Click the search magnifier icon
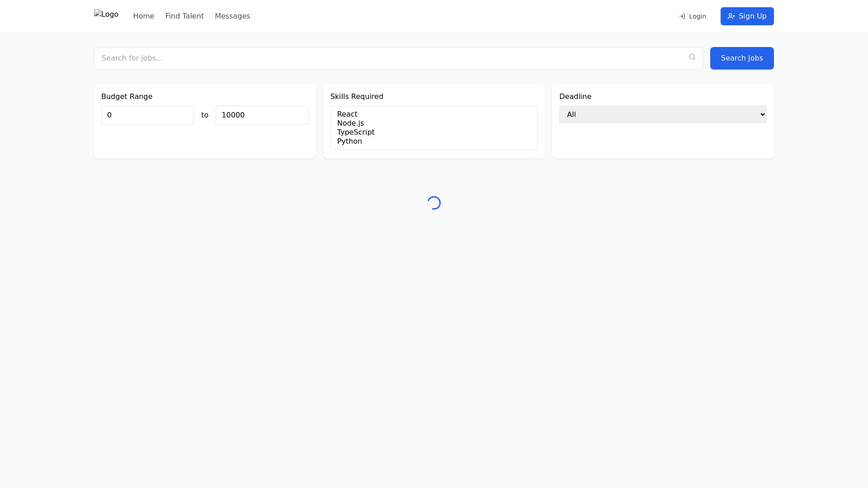The width and height of the screenshot is (868, 488). (692, 57)
